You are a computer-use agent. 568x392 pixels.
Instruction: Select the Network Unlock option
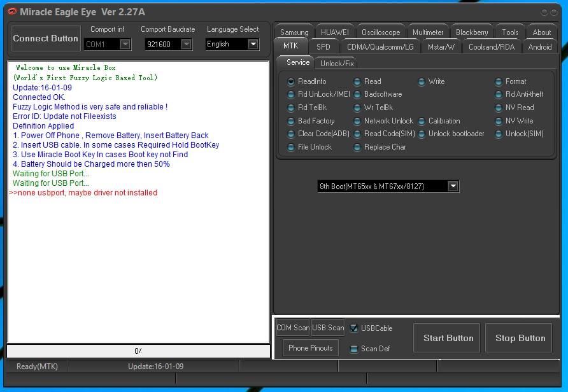tap(383, 121)
